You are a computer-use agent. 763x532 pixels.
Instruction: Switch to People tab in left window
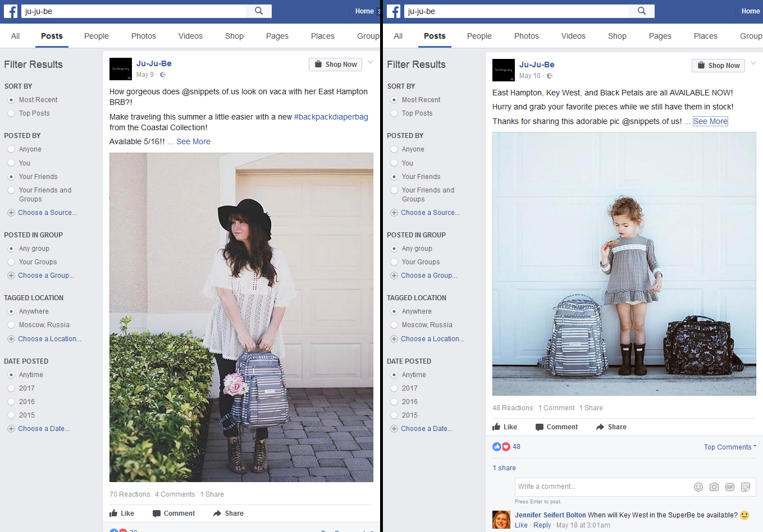(x=97, y=36)
